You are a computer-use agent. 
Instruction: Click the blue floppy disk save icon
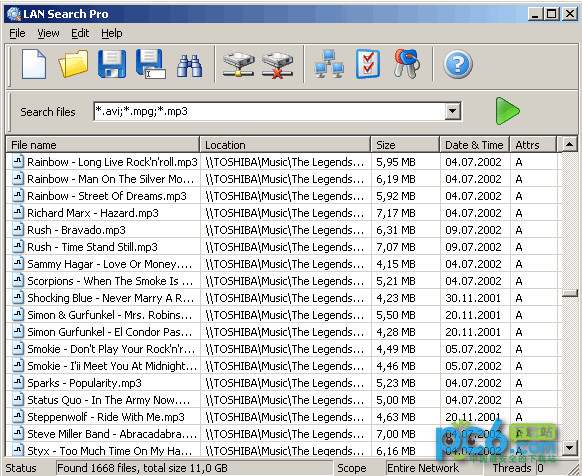112,64
